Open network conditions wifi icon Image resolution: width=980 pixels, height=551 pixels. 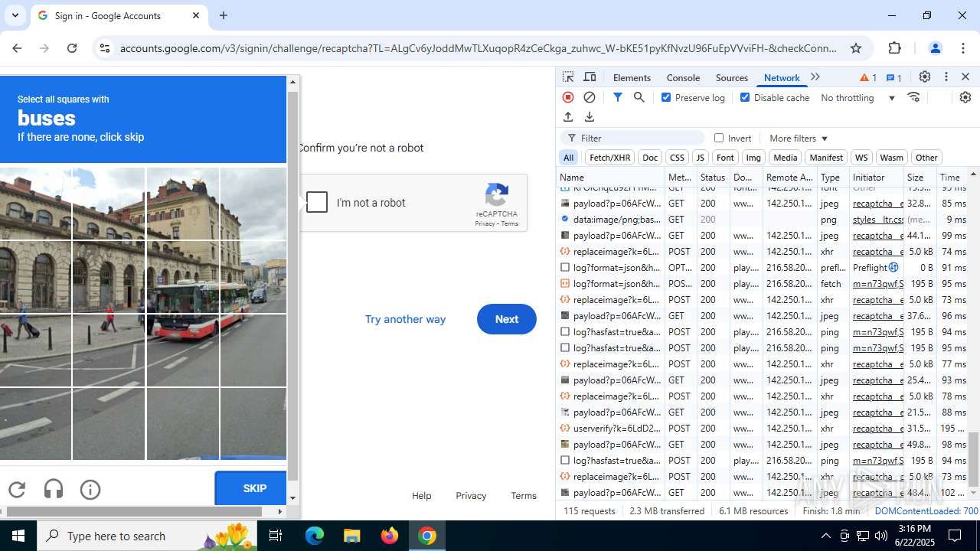(x=913, y=97)
